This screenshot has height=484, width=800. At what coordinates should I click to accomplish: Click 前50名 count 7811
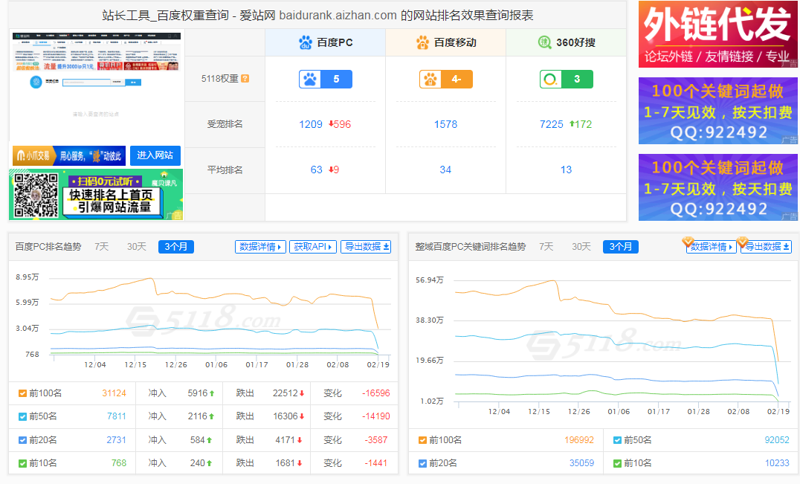point(116,417)
